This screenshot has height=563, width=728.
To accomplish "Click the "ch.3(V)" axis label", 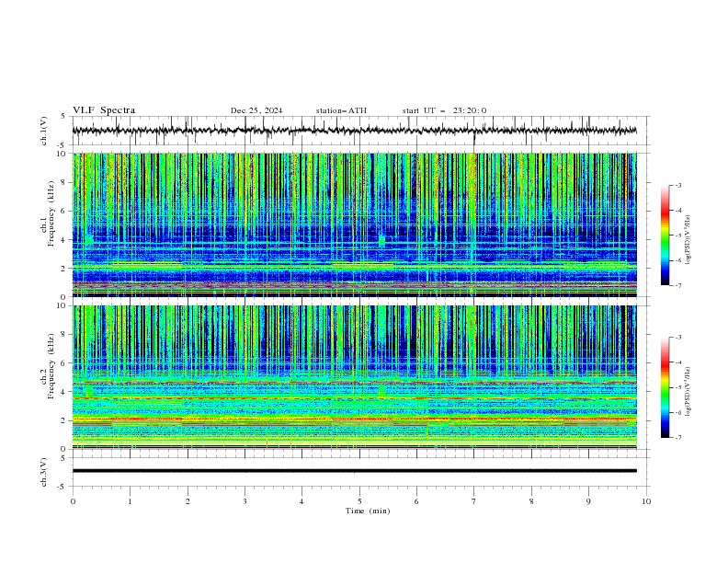I will point(44,472).
